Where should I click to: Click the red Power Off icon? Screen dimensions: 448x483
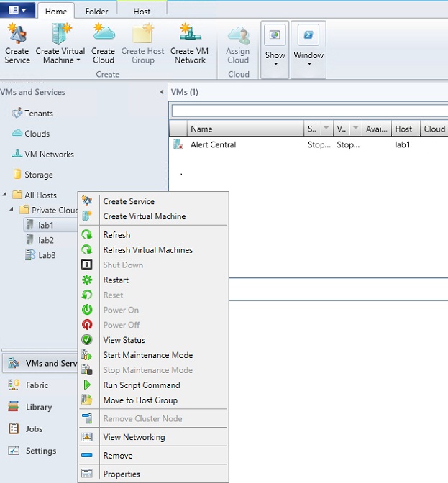click(87, 325)
